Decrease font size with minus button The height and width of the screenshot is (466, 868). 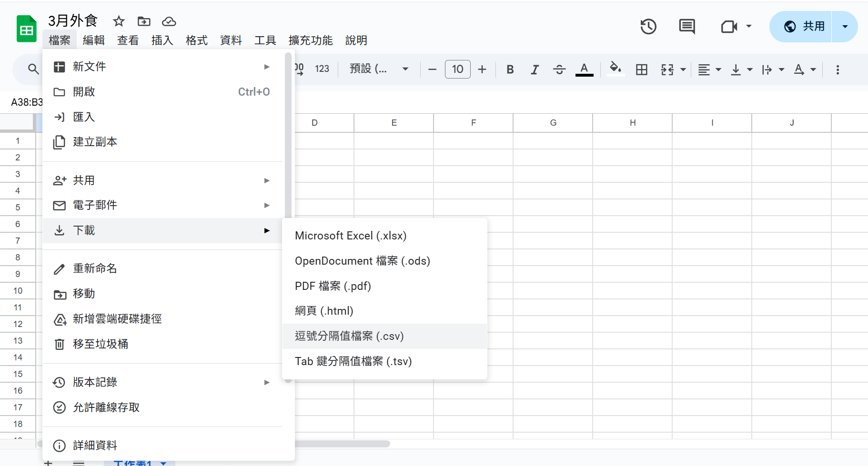pyautogui.click(x=432, y=69)
